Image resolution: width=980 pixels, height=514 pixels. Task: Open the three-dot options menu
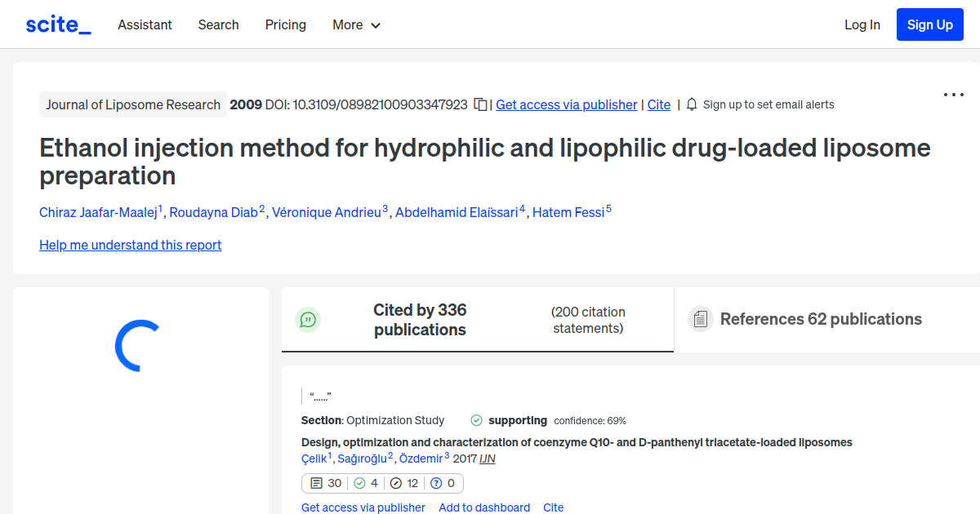[953, 95]
